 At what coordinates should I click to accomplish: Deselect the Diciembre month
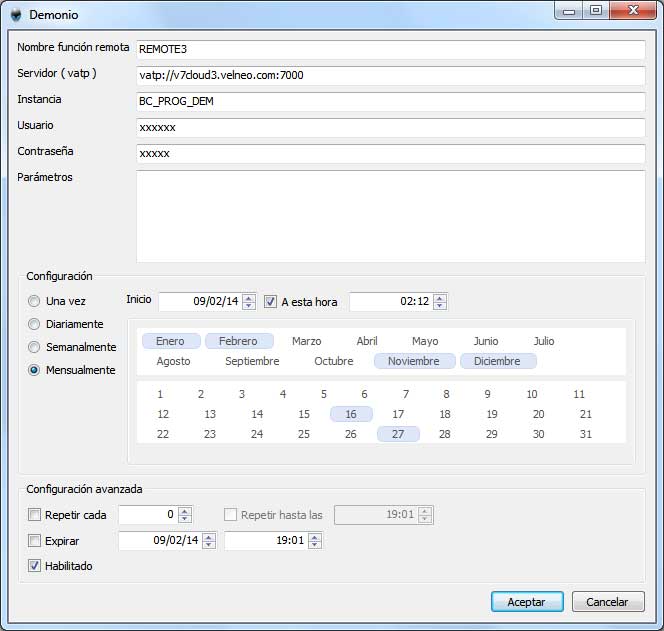point(498,361)
